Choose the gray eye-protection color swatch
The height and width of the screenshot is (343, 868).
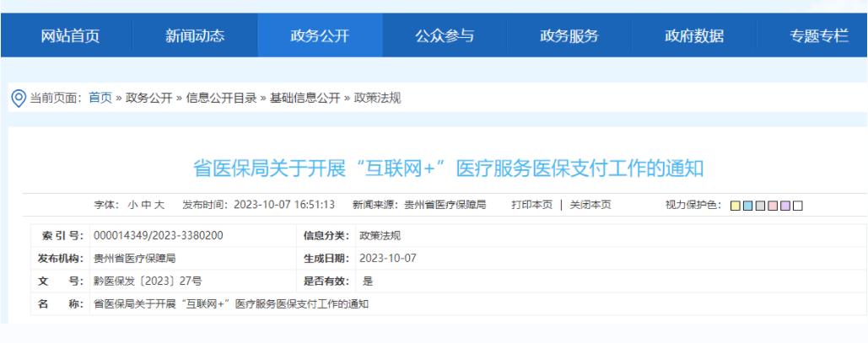point(760,206)
